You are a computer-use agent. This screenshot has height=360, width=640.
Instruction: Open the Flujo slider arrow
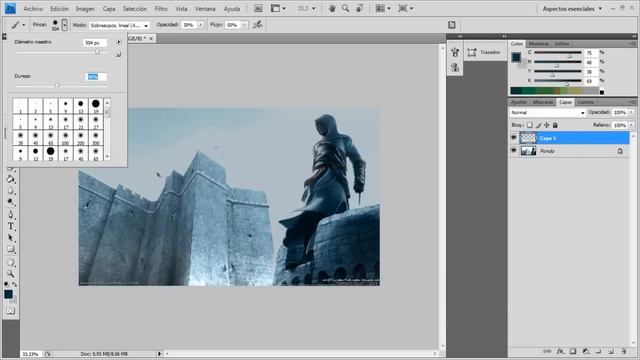244,25
